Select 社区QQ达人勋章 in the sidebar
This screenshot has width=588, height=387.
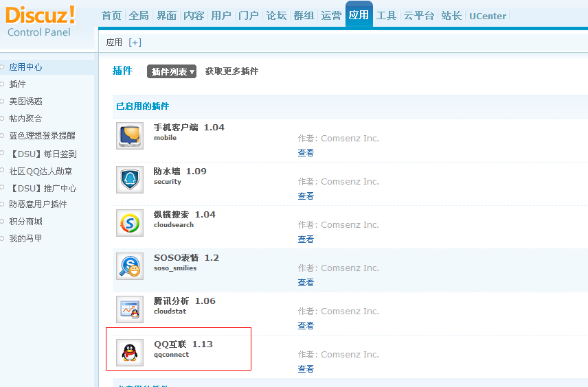(41, 172)
